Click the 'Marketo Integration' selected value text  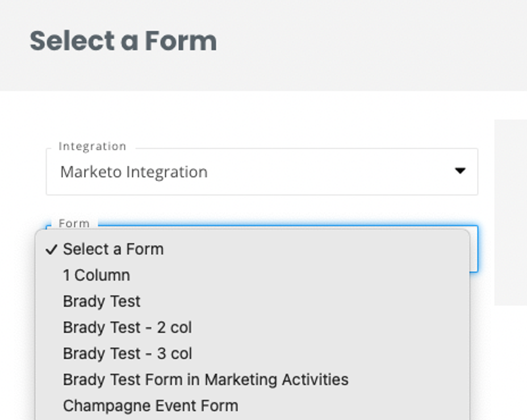(x=133, y=171)
